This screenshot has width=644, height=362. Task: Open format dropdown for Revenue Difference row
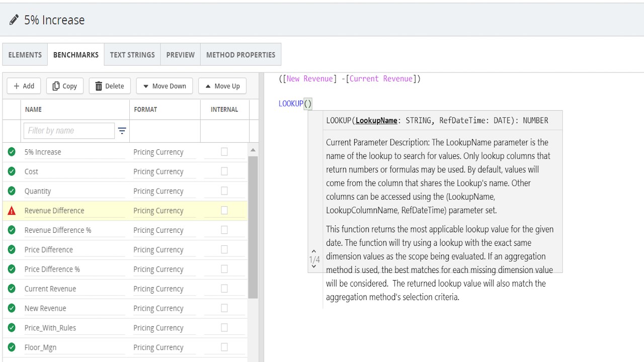[x=165, y=211]
